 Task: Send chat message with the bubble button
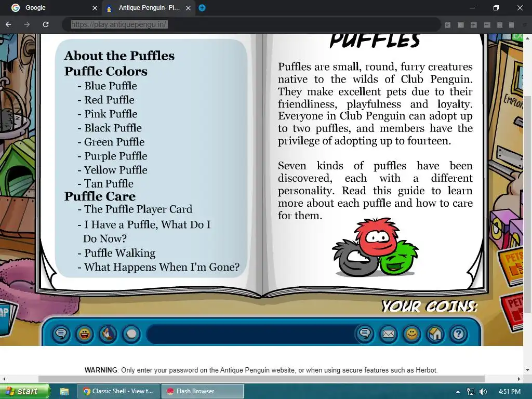click(365, 334)
